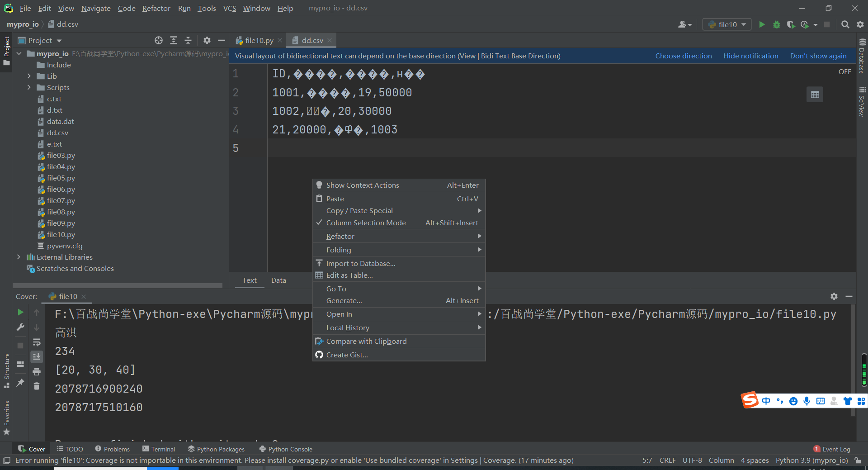This screenshot has height=470, width=868.
Task: Open the Refactor menu
Action: point(156,8)
